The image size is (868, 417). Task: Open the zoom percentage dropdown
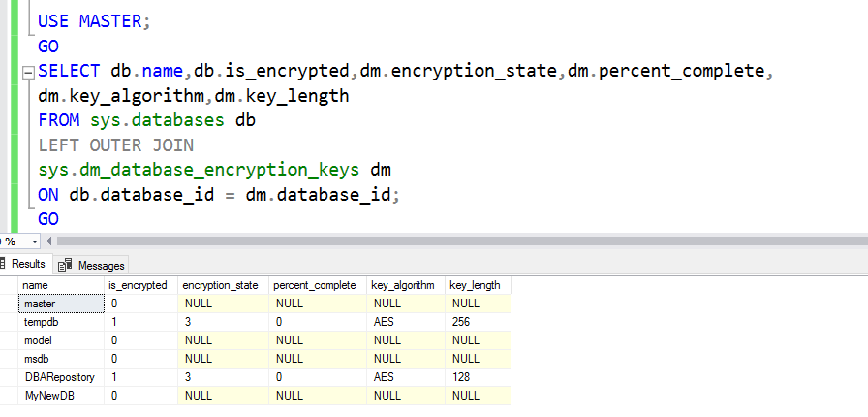35,241
